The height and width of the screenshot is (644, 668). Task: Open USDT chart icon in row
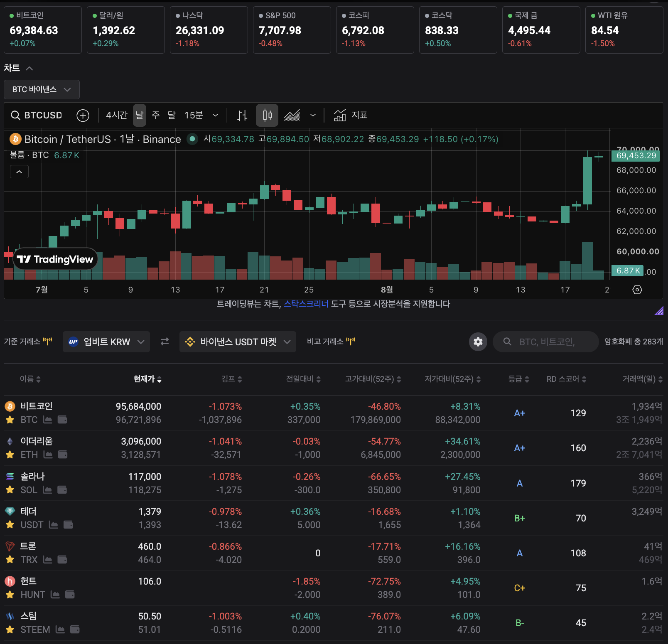54,525
